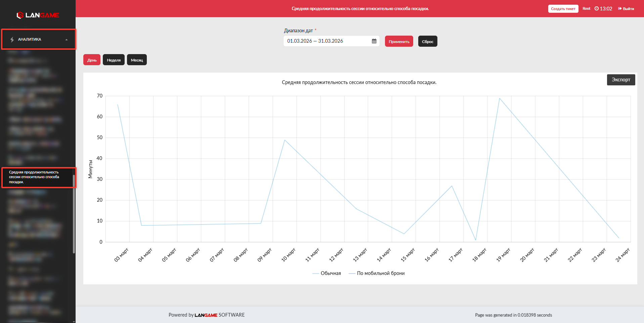
Task: Switch grouping to Неделя
Action: pos(114,60)
